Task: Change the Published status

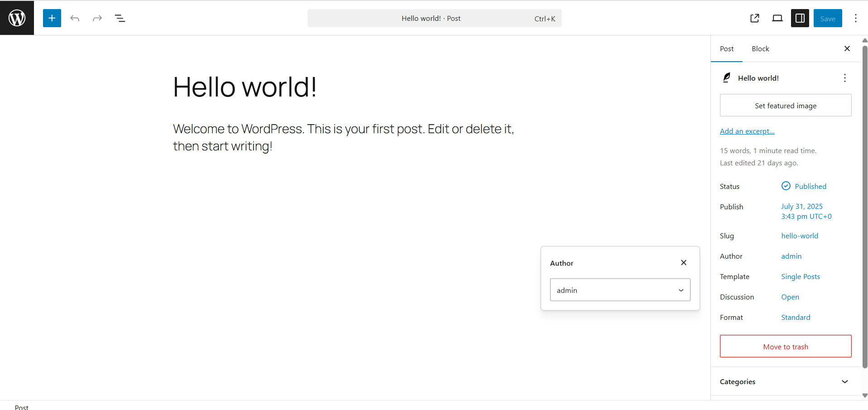Action: [x=804, y=186]
